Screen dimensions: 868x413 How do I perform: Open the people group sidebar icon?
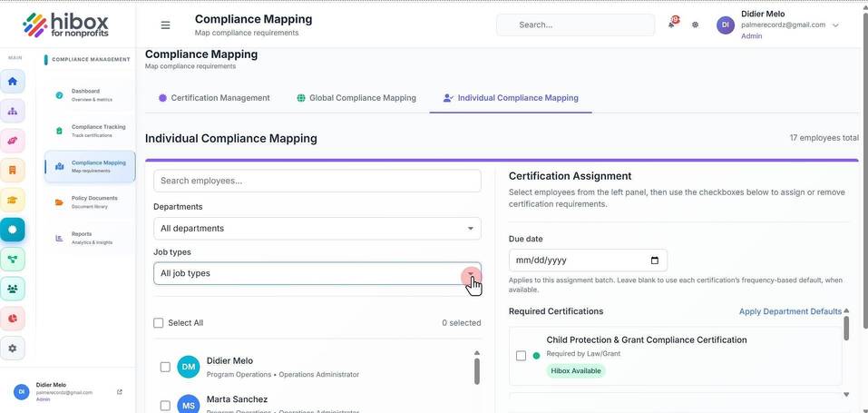pos(12,289)
